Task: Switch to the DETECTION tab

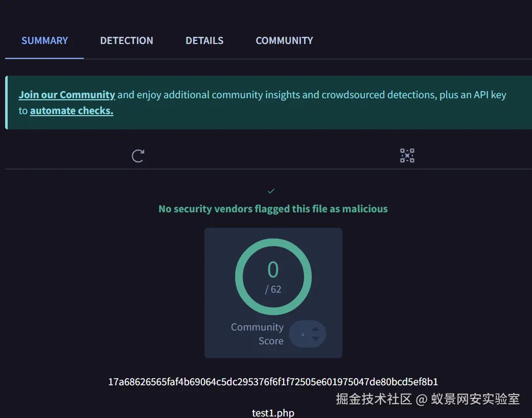Action: tap(126, 41)
